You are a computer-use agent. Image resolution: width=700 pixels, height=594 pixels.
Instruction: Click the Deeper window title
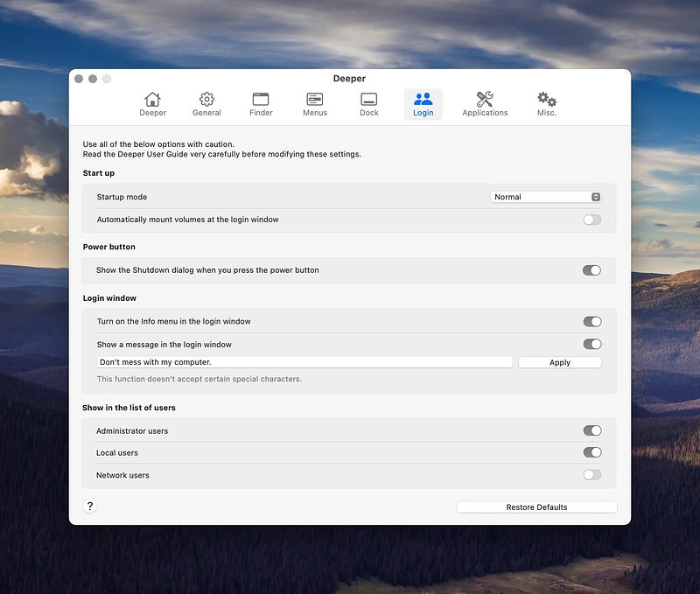[349, 79]
